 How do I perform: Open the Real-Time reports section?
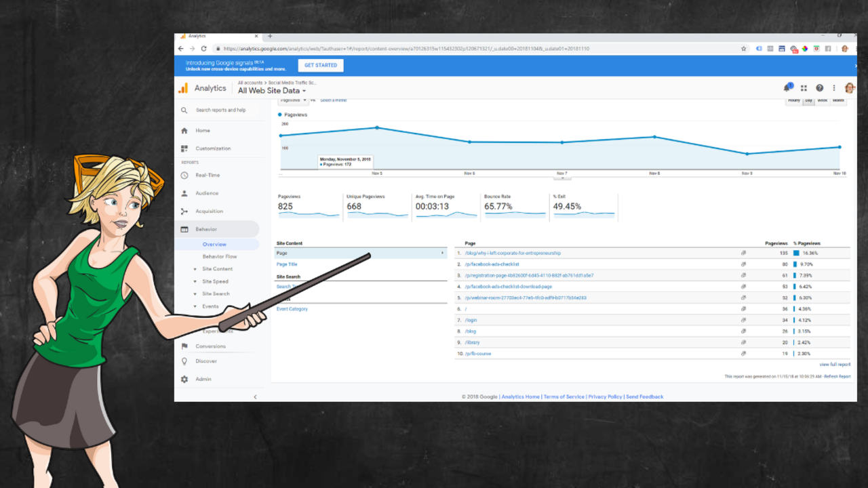208,176
